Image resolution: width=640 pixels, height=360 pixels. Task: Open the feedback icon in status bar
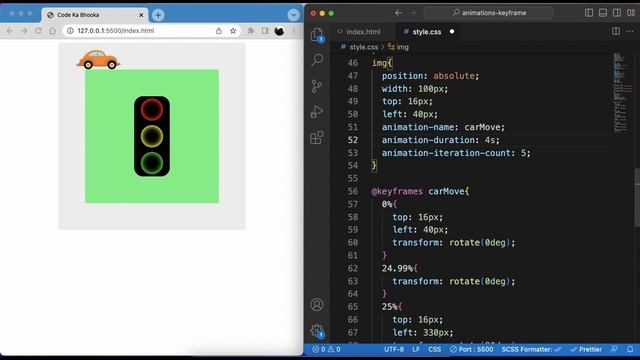(x=614, y=349)
